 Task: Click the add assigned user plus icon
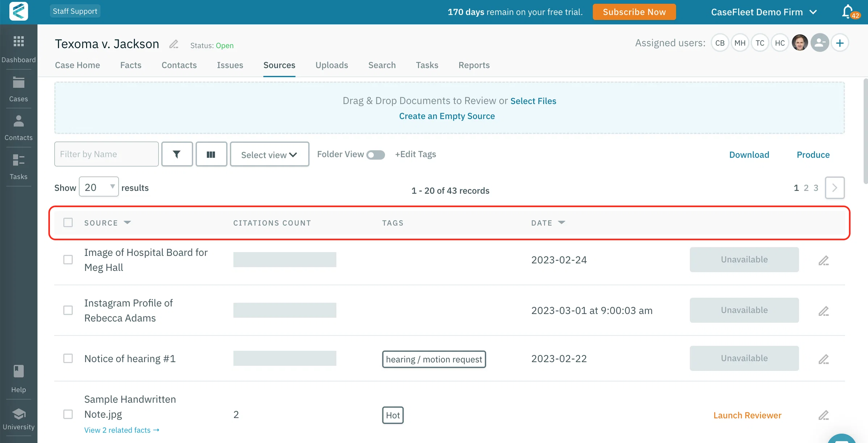pos(840,43)
